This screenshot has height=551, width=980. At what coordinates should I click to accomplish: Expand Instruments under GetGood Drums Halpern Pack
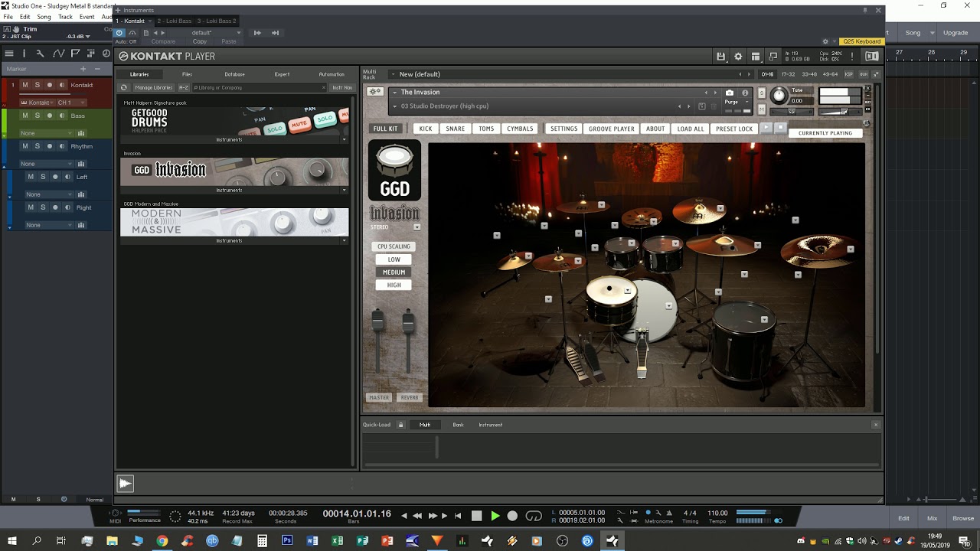[x=344, y=139]
